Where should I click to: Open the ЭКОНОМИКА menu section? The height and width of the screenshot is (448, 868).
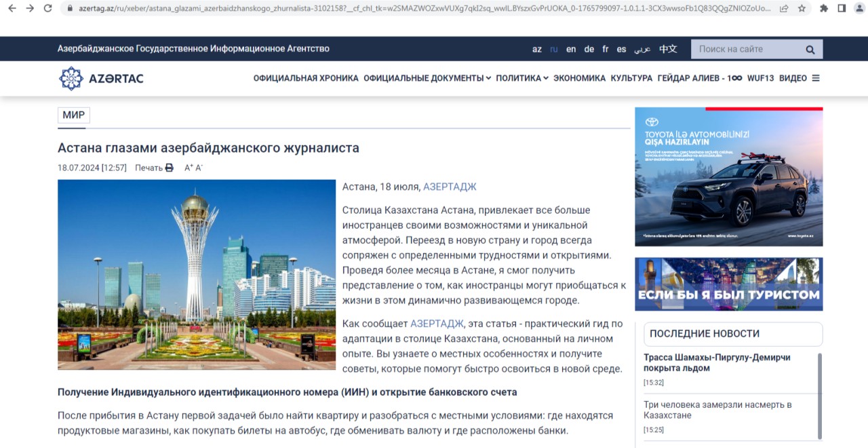(x=579, y=78)
